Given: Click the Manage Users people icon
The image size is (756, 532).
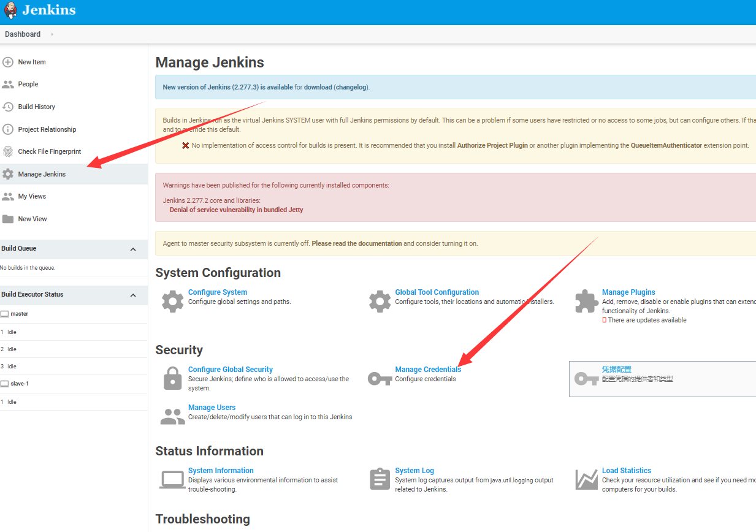Looking at the screenshot, I should [x=172, y=416].
